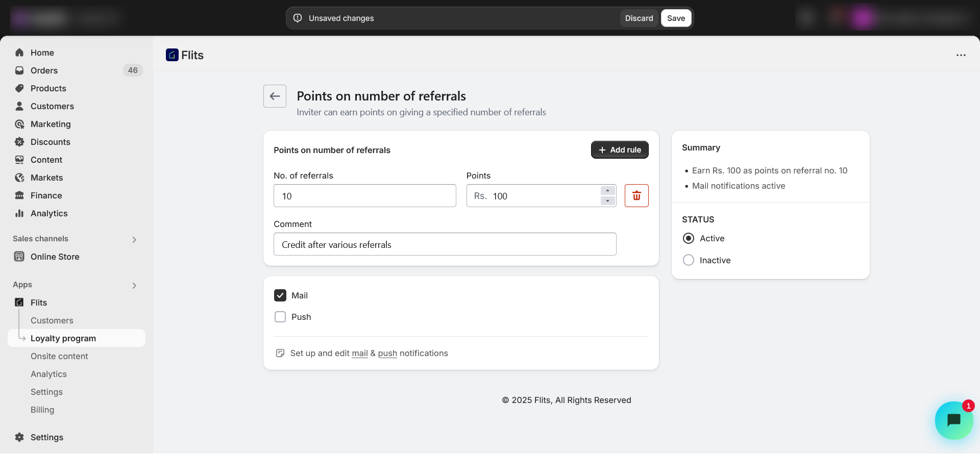Increase points using the up stepper arrow
Viewport: 980px width, 454px height.
pos(607,191)
